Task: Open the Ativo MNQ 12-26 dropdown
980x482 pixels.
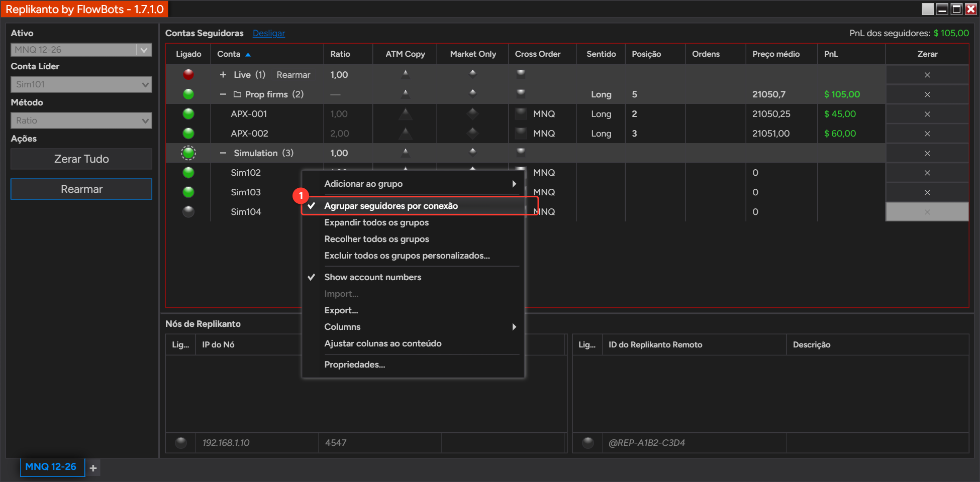Action: click(81, 50)
